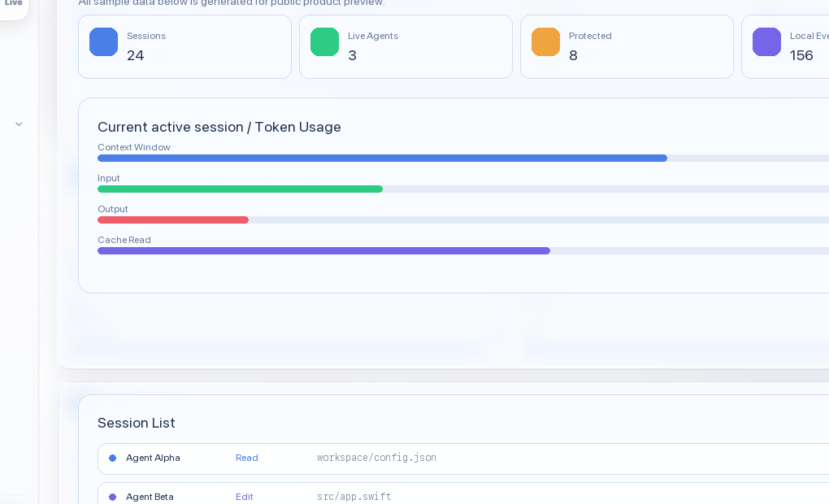Open the Agent Beta session row
The width and height of the screenshot is (829, 504).
pos(463,493)
